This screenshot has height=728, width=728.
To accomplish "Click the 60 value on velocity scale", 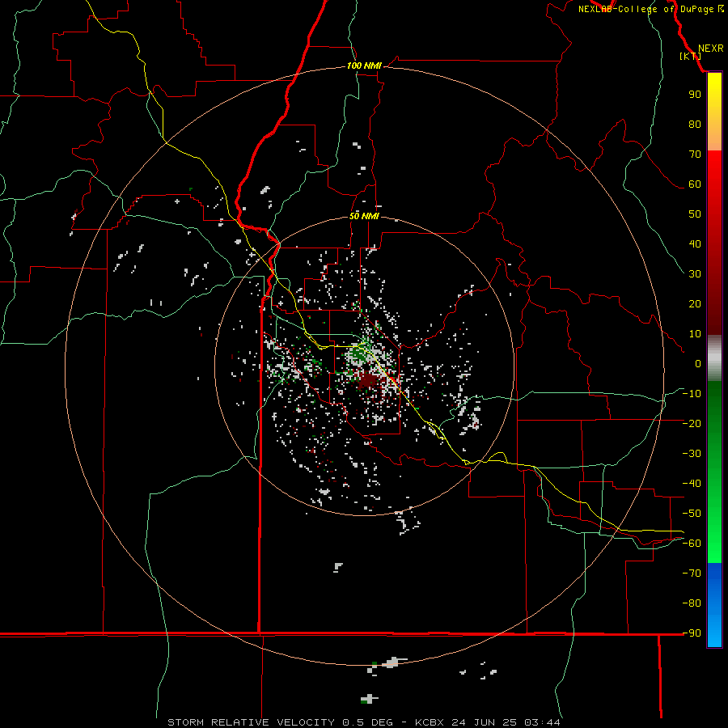I will point(695,184).
